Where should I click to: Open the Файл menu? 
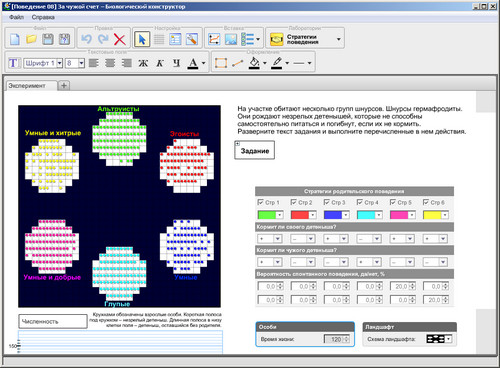tap(16, 17)
